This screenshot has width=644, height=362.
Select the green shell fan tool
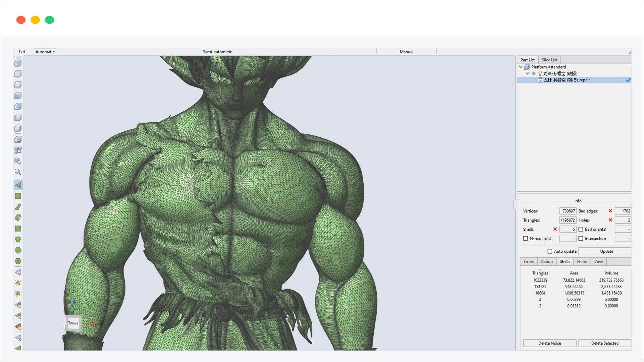[18, 239]
